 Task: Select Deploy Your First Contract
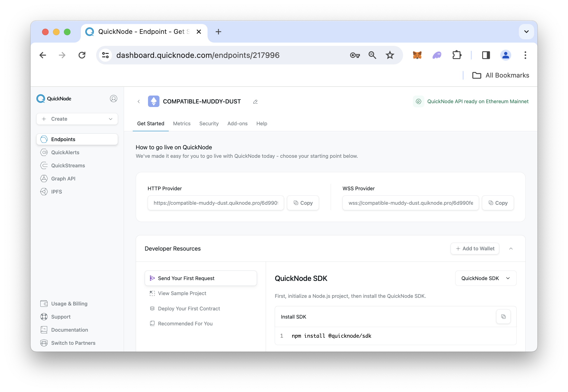coord(185,308)
